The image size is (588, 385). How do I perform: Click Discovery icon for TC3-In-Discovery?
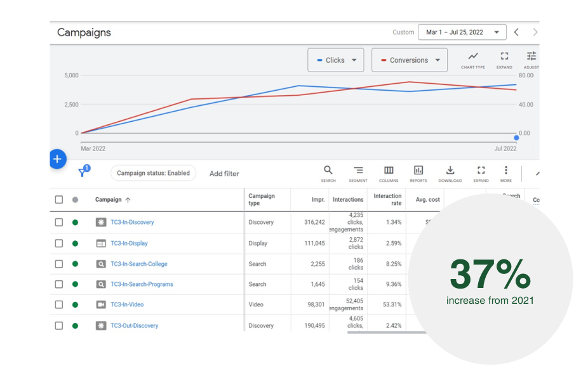[101, 222]
